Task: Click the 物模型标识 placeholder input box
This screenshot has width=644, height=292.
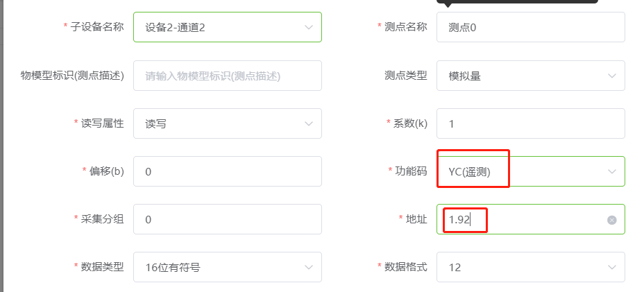Action: [x=228, y=76]
